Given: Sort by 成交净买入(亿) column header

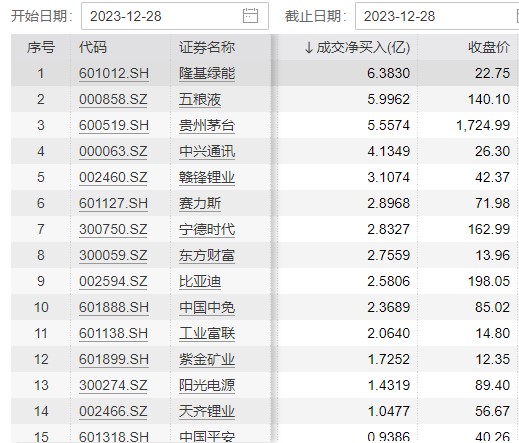Looking at the screenshot, I should tap(357, 47).
